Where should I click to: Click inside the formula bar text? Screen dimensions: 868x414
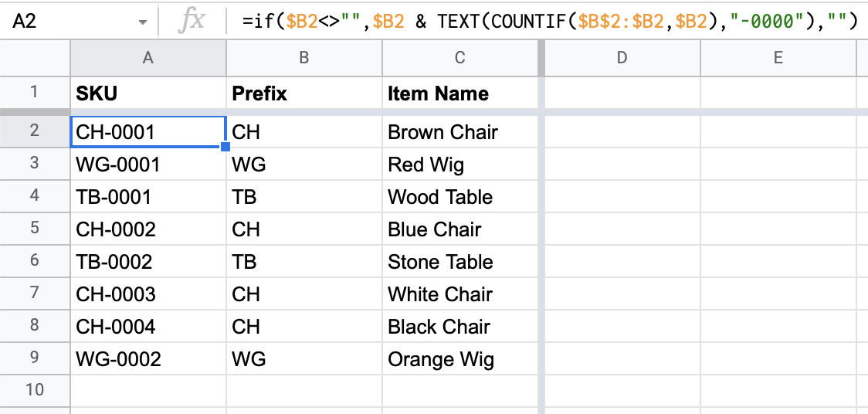pos(550,22)
